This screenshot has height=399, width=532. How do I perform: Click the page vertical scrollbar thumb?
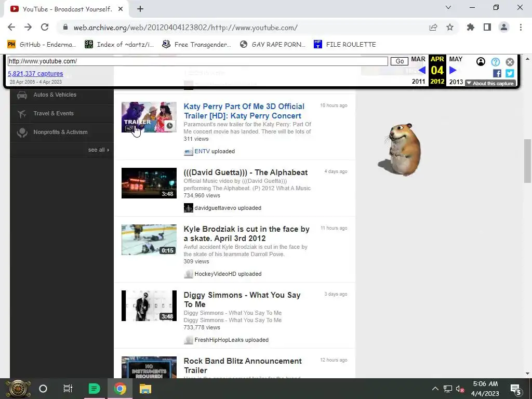[527, 161]
